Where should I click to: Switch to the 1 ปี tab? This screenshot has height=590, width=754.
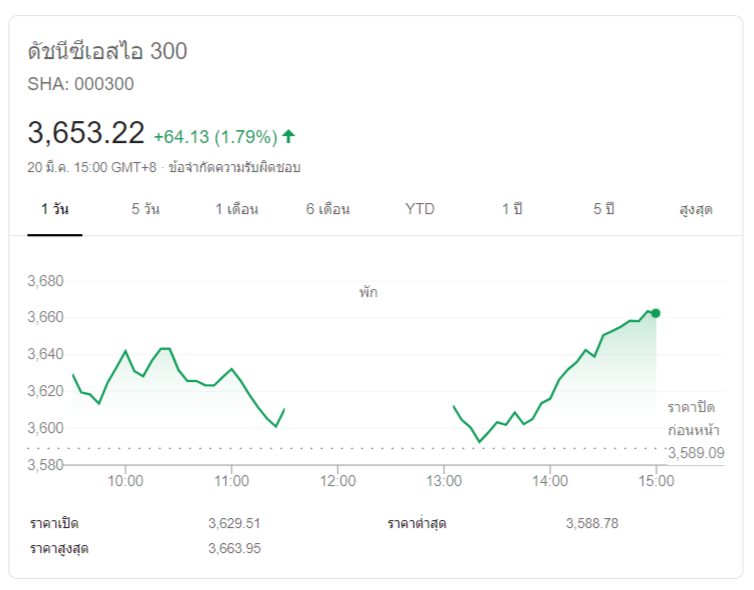pos(512,209)
